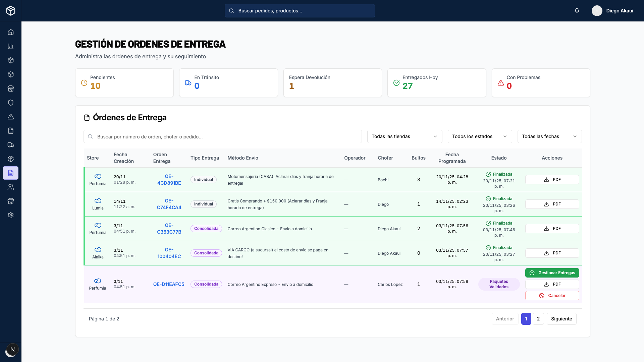Click the shield icon in sidebar

pyautogui.click(x=11, y=103)
